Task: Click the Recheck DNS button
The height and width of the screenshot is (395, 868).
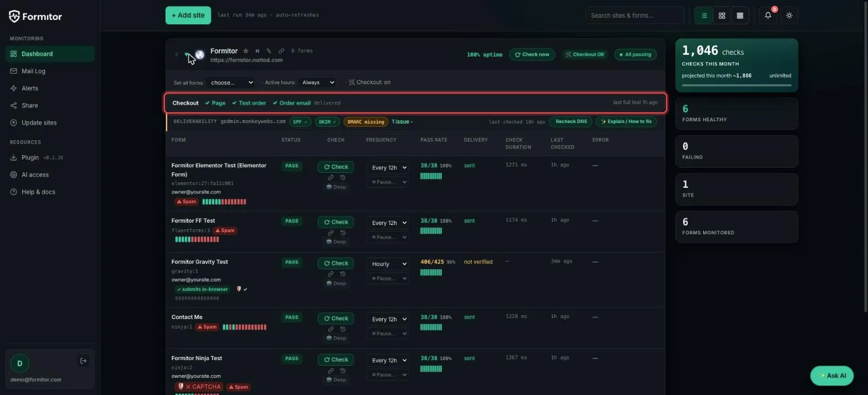Action: point(571,122)
